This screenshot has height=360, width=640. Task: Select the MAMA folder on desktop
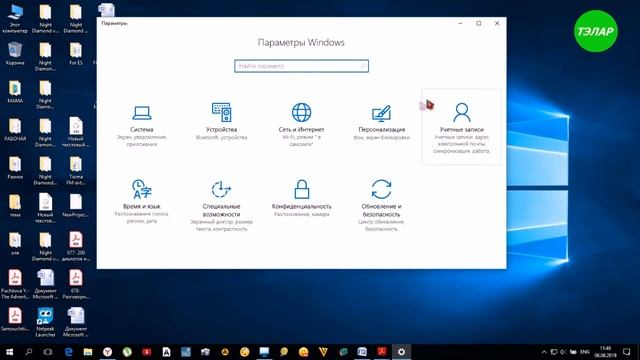tap(15, 92)
